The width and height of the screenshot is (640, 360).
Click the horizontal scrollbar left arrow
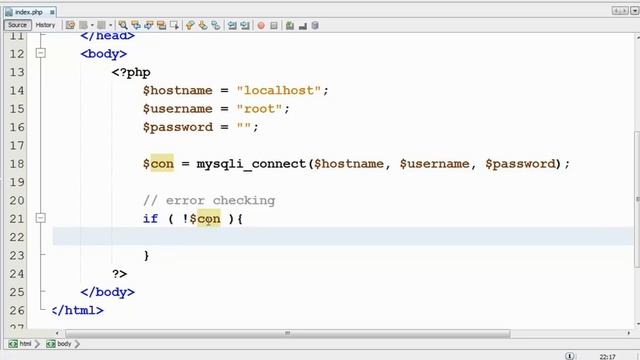pos(57,333)
